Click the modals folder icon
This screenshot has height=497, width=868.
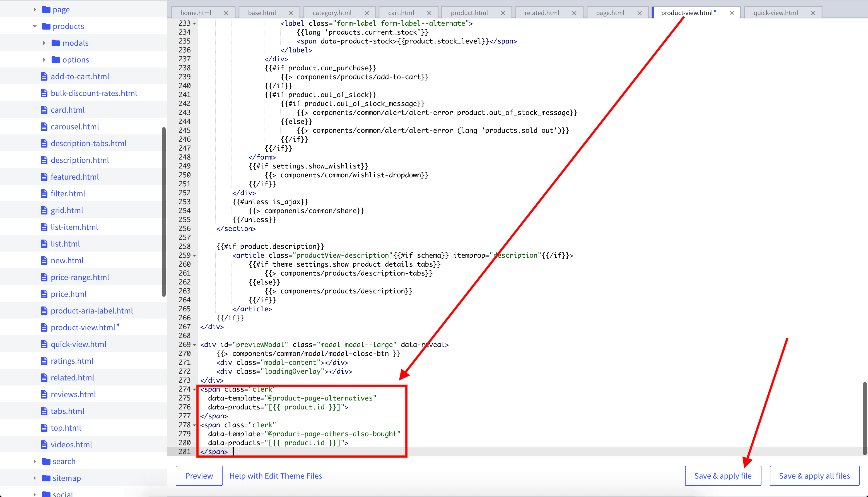56,43
